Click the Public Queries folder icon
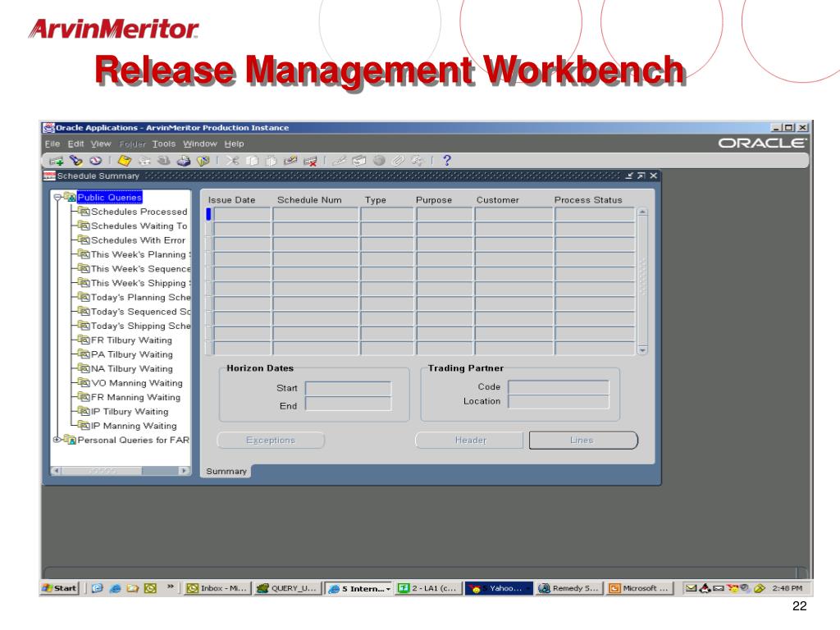840x630 pixels. click(70, 197)
